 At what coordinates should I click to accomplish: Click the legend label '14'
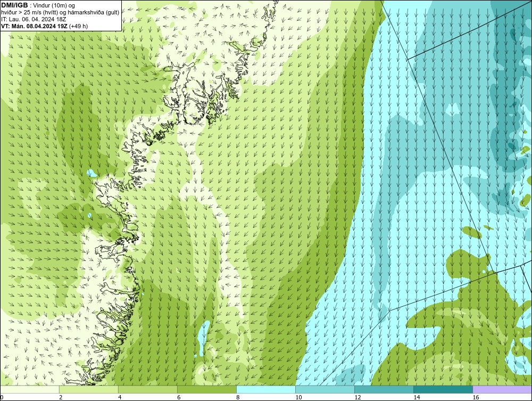point(417,397)
